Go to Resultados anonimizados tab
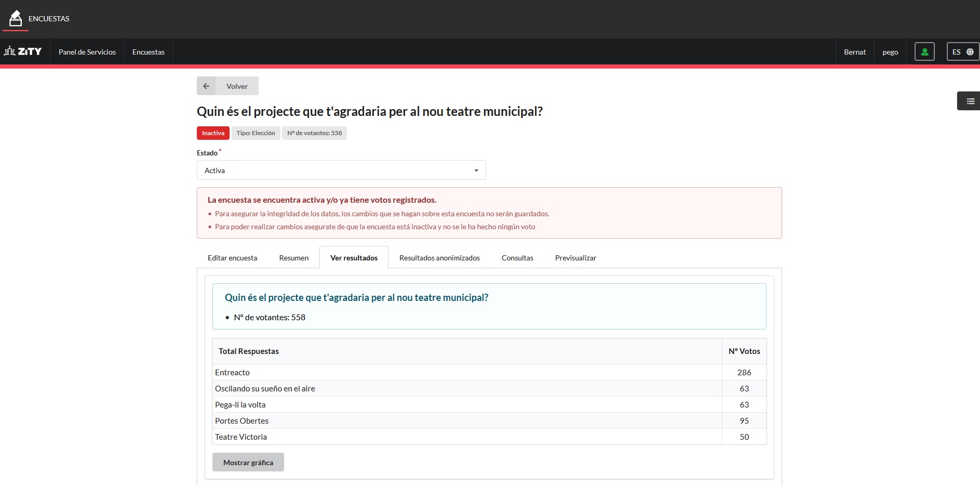980x486 pixels. [439, 258]
